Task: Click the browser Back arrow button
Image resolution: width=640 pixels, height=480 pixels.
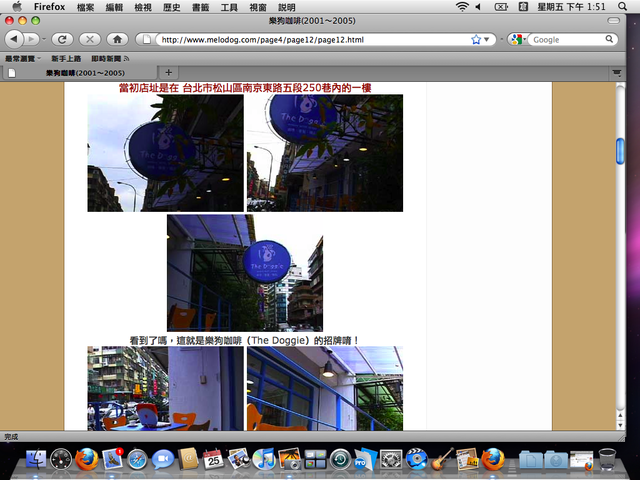Action: [x=15, y=39]
